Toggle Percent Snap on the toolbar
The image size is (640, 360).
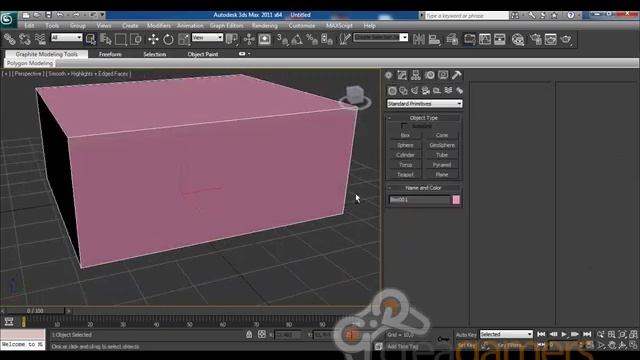pyautogui.click(x=312, y=39)
